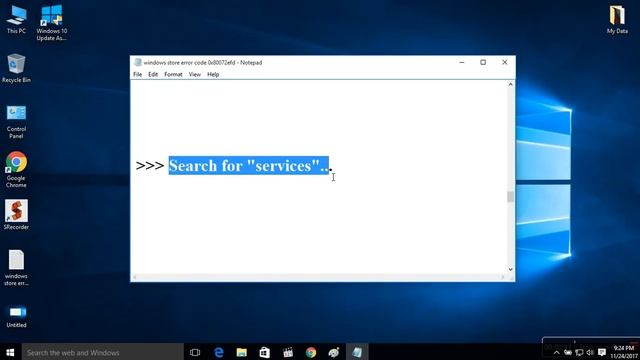This screenshot has height=360, width=640.
Task: Click horizontal scroll right arrow in Notepad
Action: (x=503, y=277)
